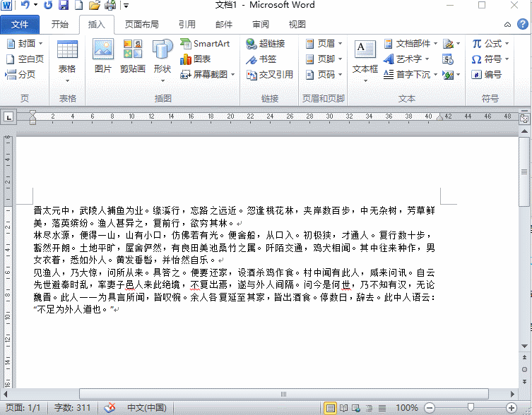Screen dimensions: 532x415
Task: Click the vertical scrollbar down arrow
Action: point(524,346)
